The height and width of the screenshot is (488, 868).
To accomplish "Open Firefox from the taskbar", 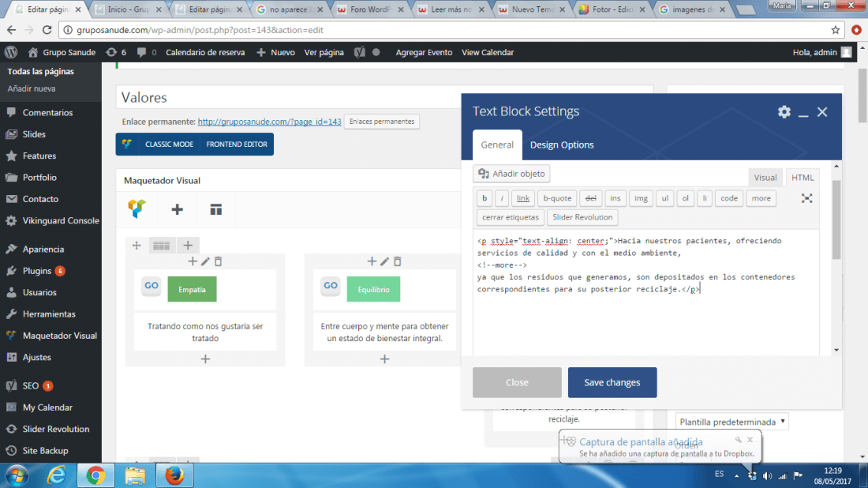I will click(174, 476).
